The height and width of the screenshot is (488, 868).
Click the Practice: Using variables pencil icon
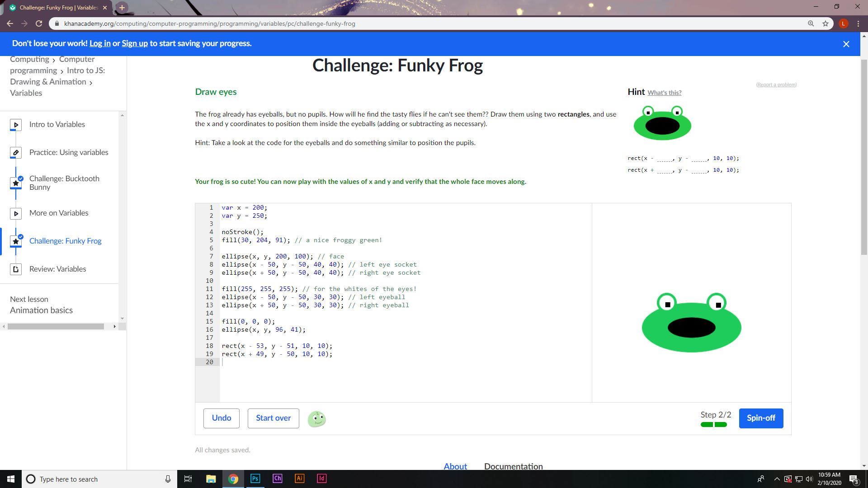tap(16, 153)
